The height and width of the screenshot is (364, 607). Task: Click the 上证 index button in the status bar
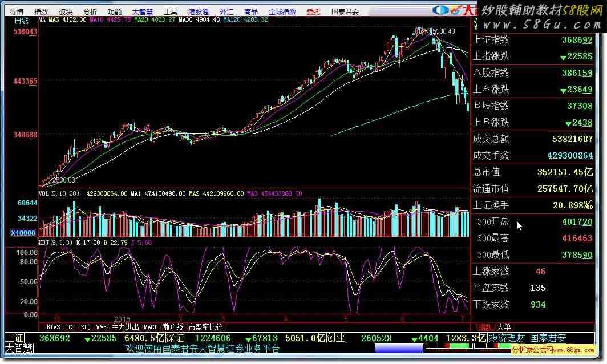coord(14,338)
